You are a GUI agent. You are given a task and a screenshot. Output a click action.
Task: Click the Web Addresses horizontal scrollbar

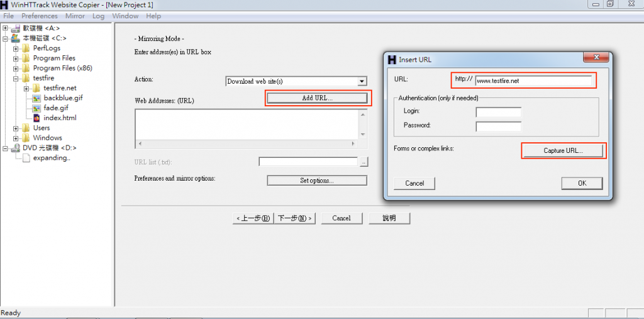(x=247, y=144)
